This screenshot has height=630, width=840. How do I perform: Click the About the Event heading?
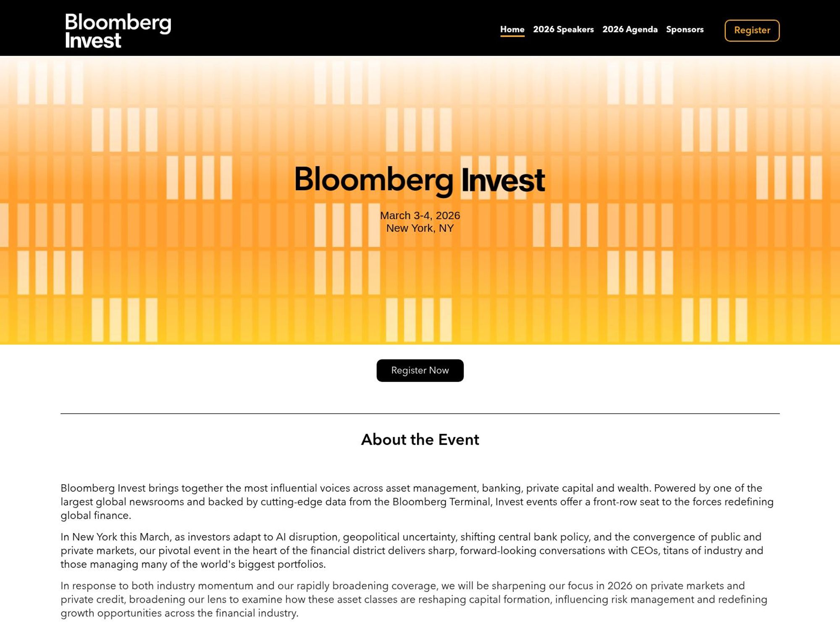(x=420, y=440)
